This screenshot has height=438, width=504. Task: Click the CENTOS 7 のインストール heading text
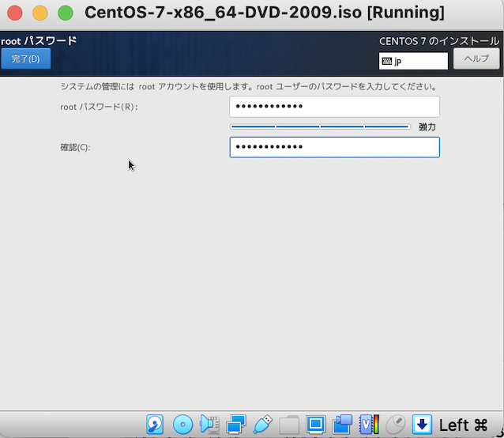[439, 41]
